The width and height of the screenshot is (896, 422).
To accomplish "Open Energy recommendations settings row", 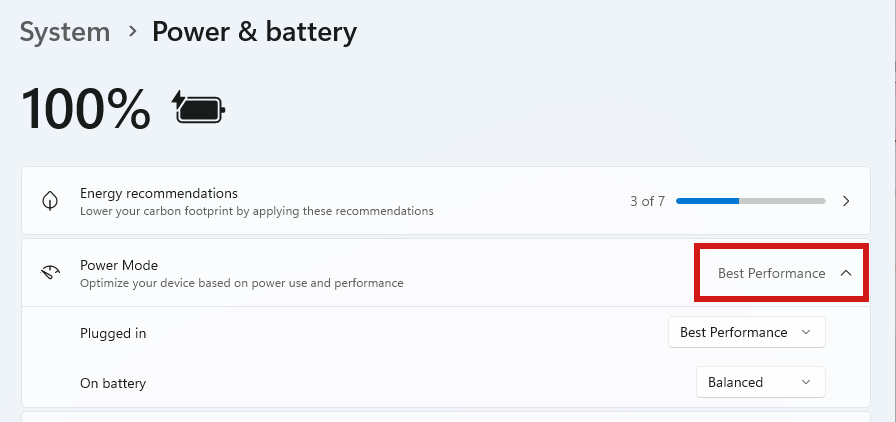I will [x=446, y=201].
